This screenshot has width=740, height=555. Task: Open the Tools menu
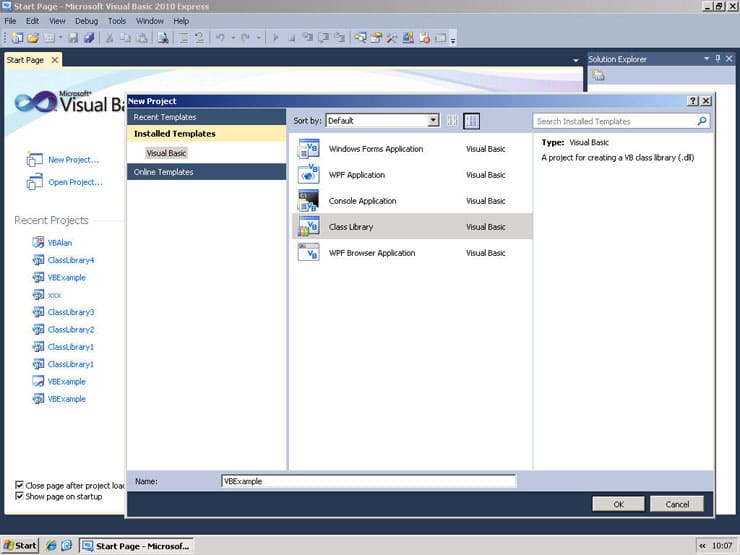(x=117, y=21)
